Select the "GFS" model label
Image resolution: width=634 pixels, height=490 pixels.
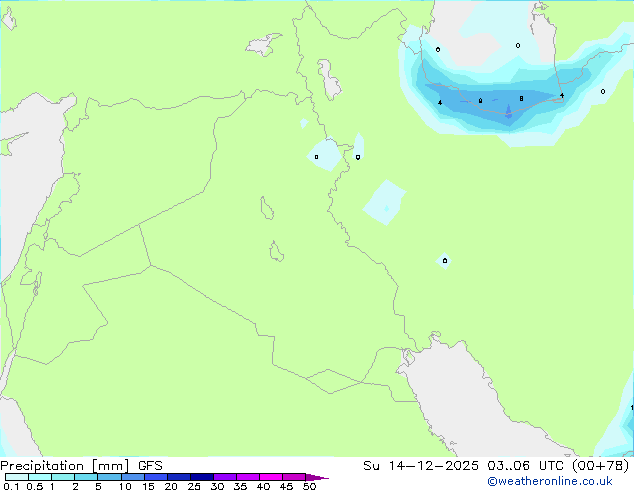(150, 466)
